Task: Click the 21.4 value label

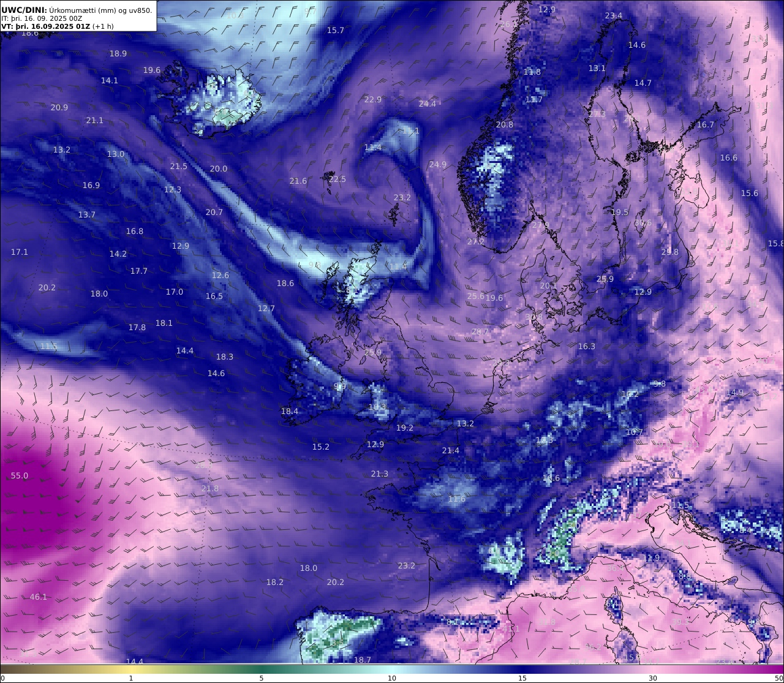Action: (451, 450)
